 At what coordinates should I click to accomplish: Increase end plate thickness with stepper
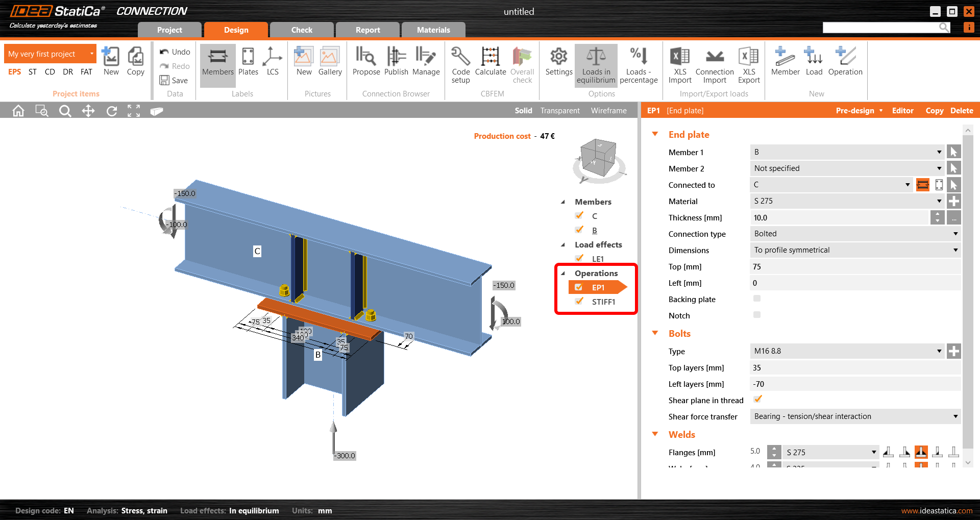click(x=937, y=214)
